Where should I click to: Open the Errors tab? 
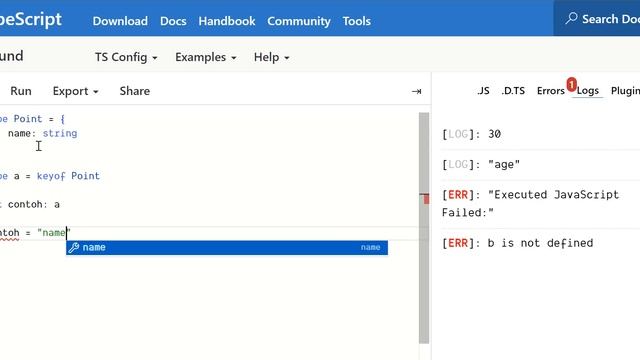(x=551, y=91)
